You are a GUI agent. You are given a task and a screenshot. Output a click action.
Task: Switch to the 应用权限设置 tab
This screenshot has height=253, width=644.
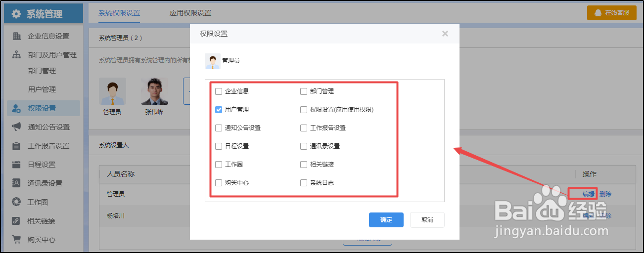(190, 13)
